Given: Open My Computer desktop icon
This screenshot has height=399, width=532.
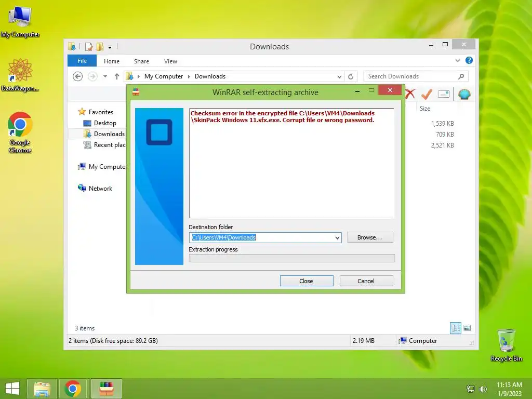Looking at the screenshot, I should [20, 22].
